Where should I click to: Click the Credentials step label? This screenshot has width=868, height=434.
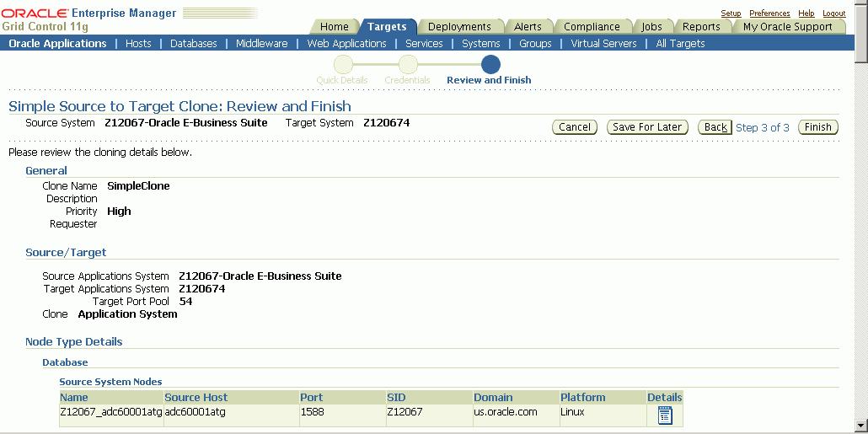407,80
